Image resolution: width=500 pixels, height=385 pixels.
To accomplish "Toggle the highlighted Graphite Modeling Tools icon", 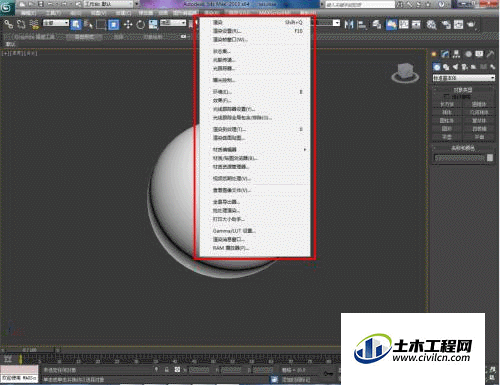I will tap(391, 24).
